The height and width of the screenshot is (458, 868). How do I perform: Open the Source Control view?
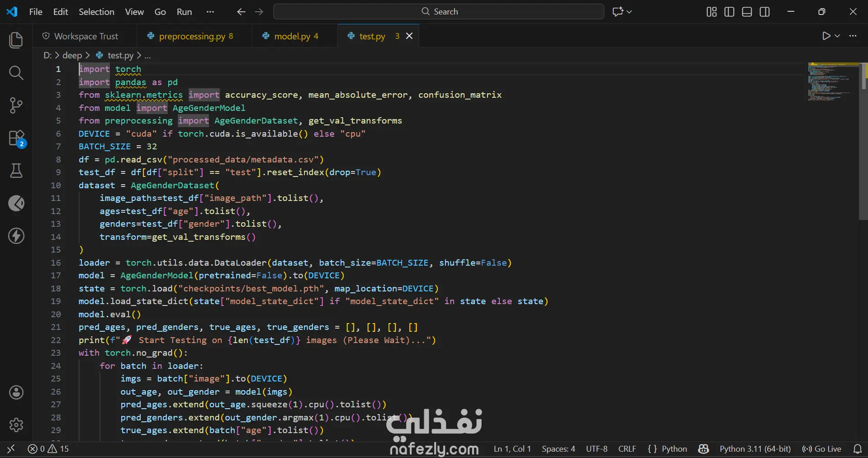pyautogui.click(x=16, y=105)
